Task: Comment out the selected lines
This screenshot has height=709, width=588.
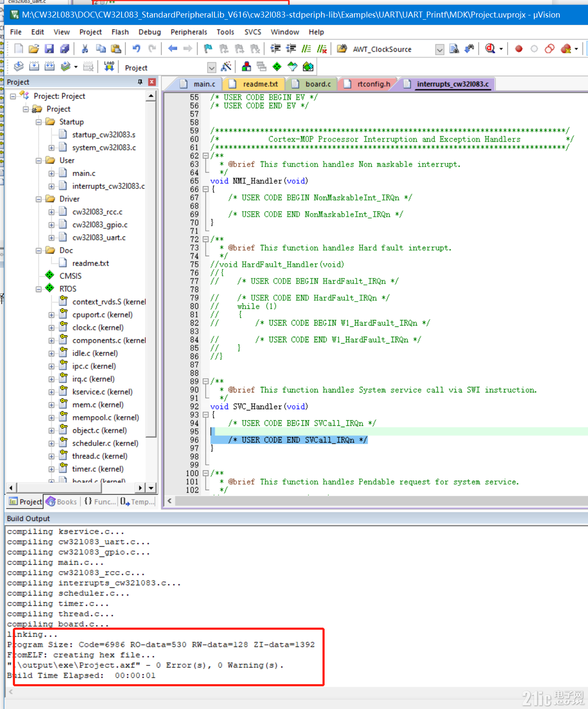Action: coord(307,49)
